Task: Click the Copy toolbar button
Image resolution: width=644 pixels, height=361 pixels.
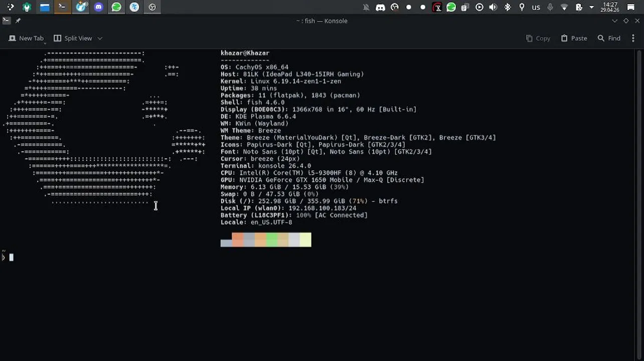Action: click(538, 38)
